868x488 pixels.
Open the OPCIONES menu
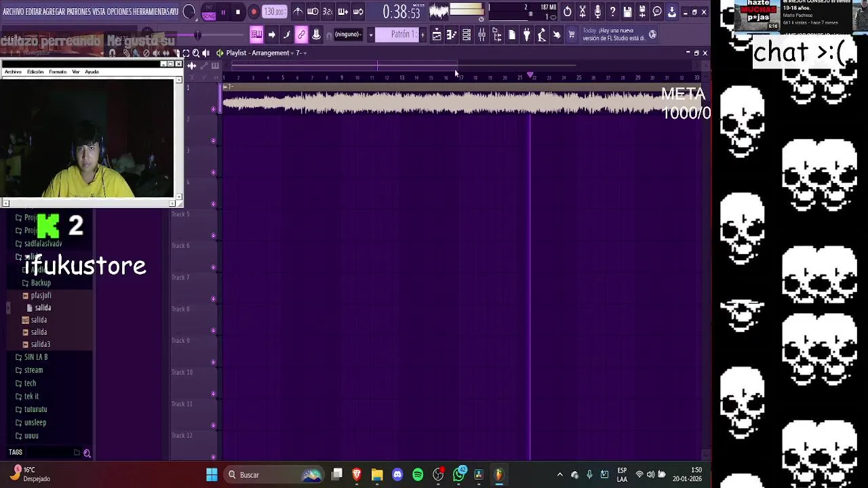(120, 12)
